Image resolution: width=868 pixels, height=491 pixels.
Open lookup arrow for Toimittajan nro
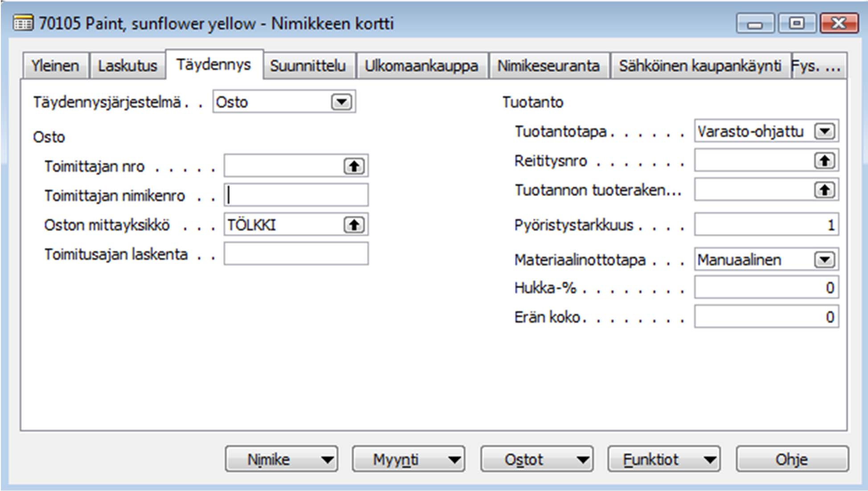pos(354,166)
